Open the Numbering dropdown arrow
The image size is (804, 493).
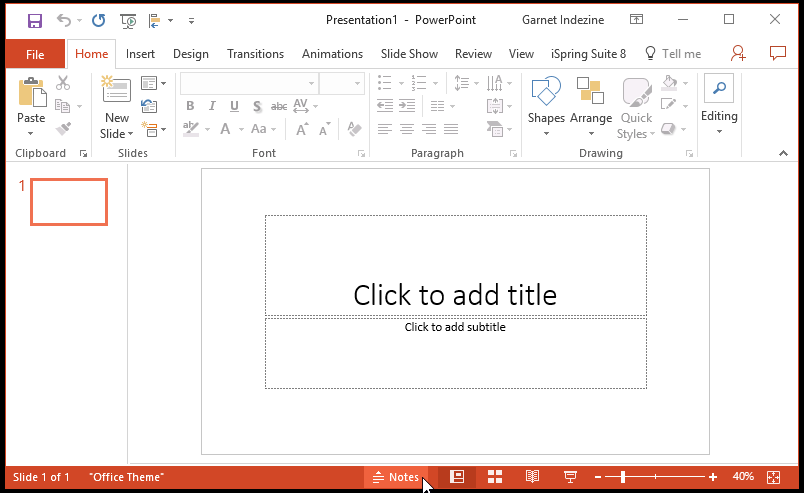click(435, 83)
